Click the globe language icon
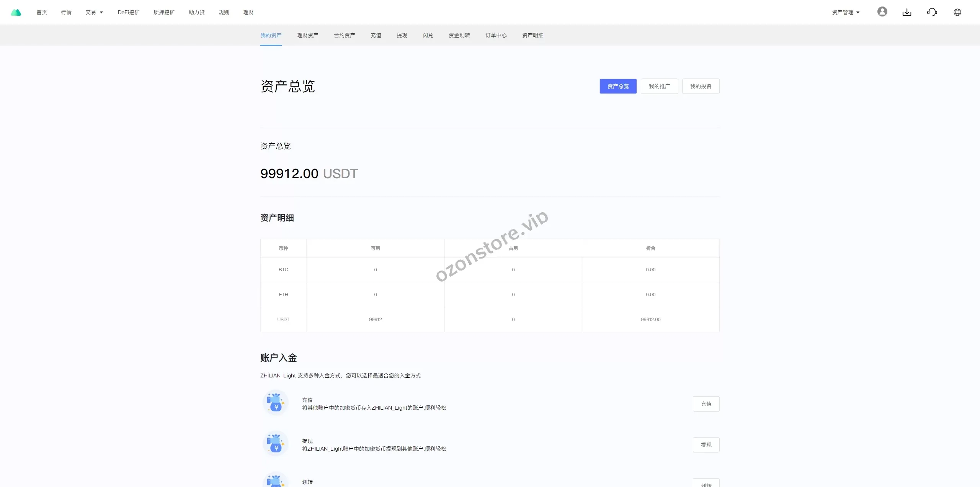 pos(957,12)
